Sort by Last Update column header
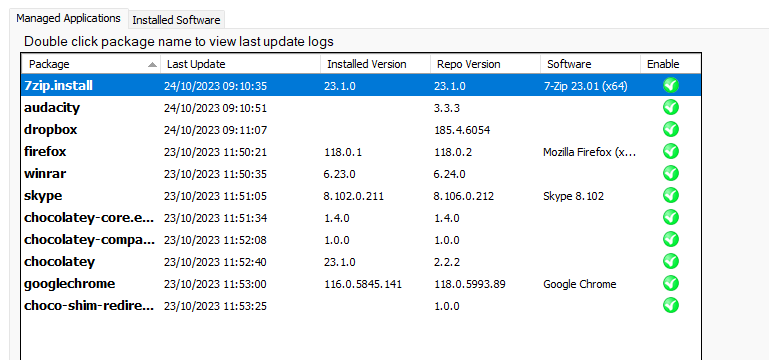 [240, 64]
